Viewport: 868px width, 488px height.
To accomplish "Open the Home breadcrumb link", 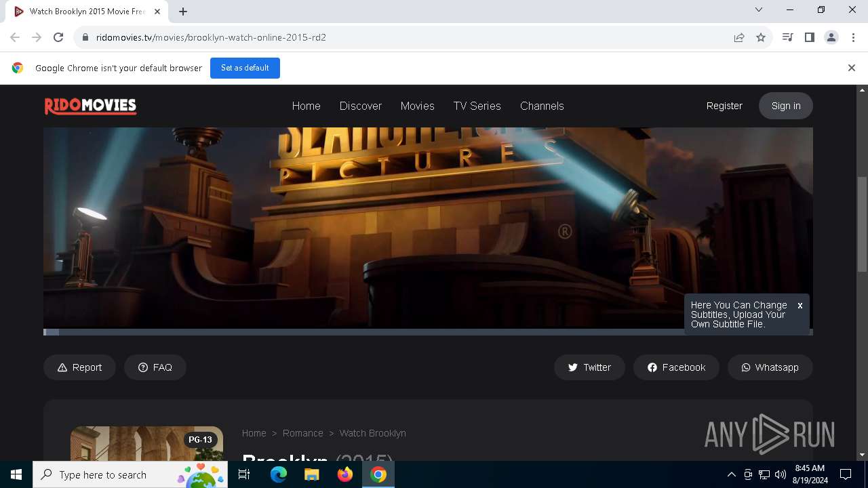I will pos(254,433).
